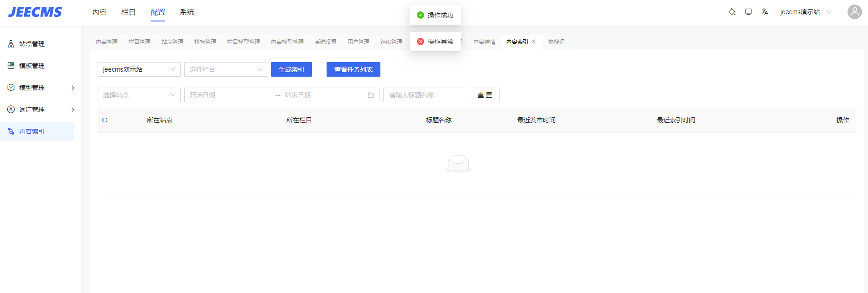Click the 查看任务列表 button
This screenshot has height=293, width=868.
pyautogui.click(x=353, y=69)
